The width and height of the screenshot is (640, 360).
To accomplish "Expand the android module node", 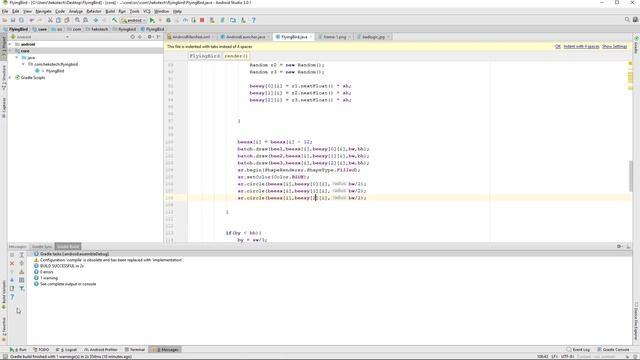I will (10, 44).
